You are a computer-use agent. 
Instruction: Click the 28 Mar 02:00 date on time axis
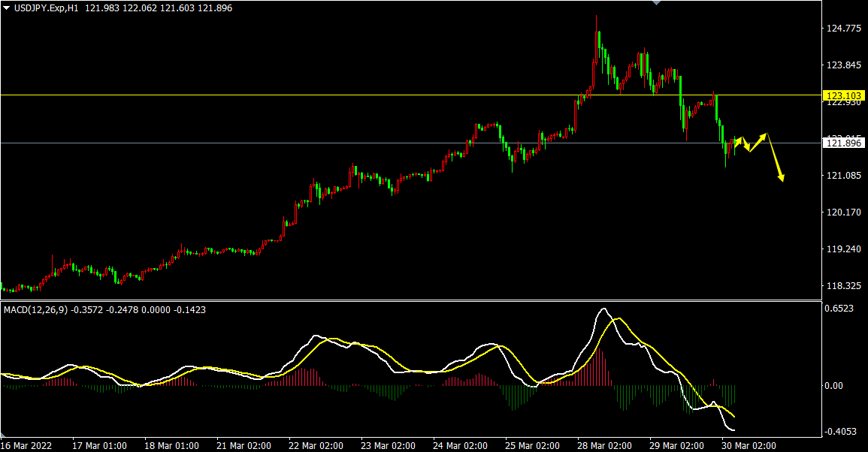(x=604, y=445)
